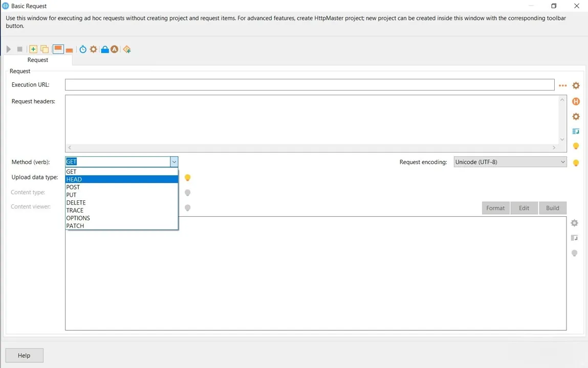Image resolution: width=588 pixels, height=368 pixels.
Task: Choose DELETE from the method list
Action: [121, 202]
